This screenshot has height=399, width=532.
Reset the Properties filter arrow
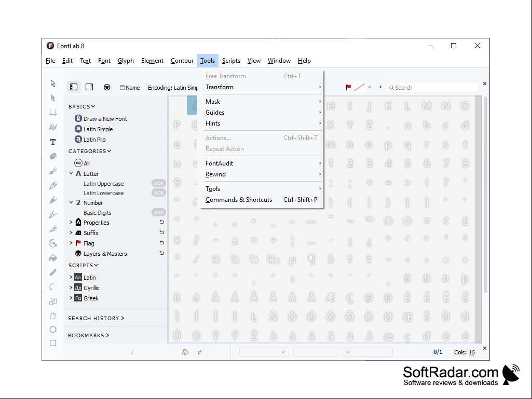pos(162,222)
